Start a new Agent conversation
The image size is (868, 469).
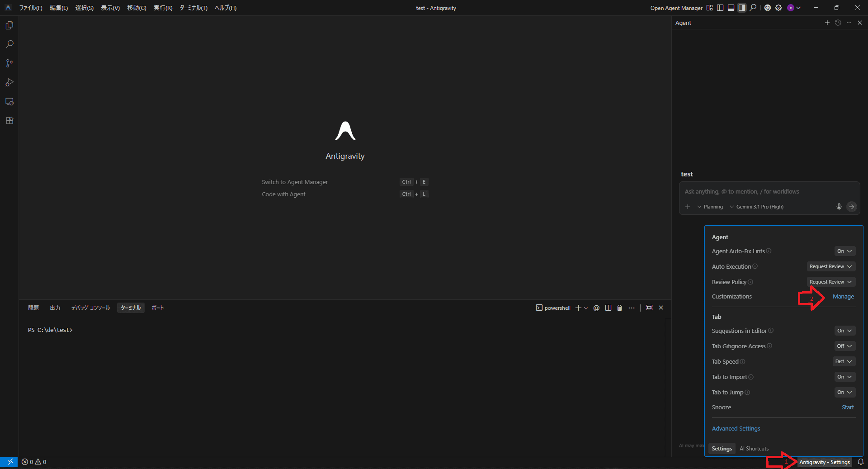pos(827,23)
